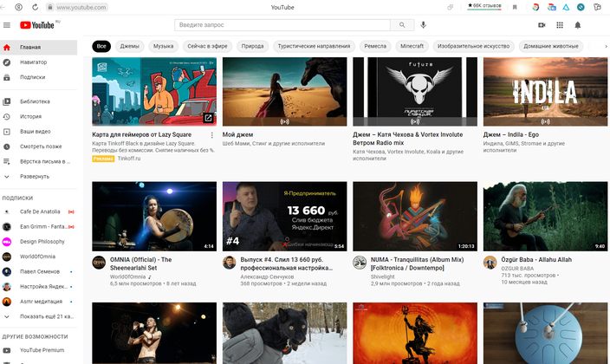Image resolution: width=610 pixels, height=364 pixels.
Task: Select the Домашние животные chip
Action: point(551,46)
